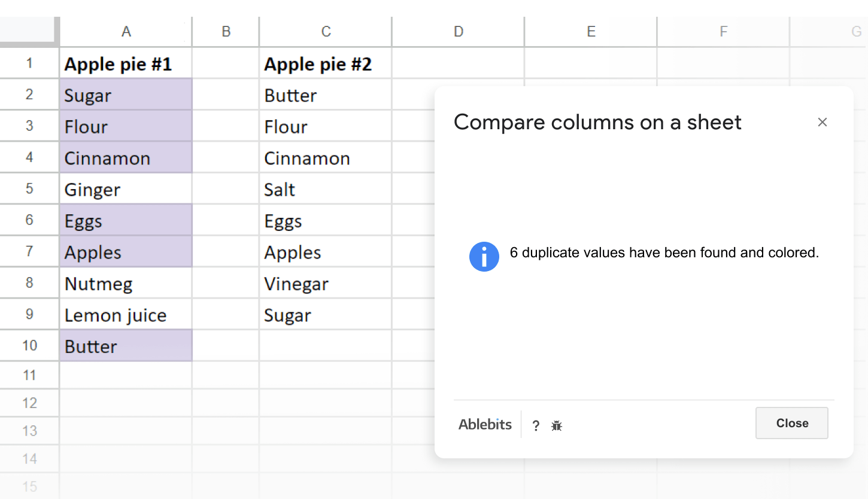Screen dimensions: 868x499
Task: Select the Vinegar cell in column C
Action: [x=325, y=284]
